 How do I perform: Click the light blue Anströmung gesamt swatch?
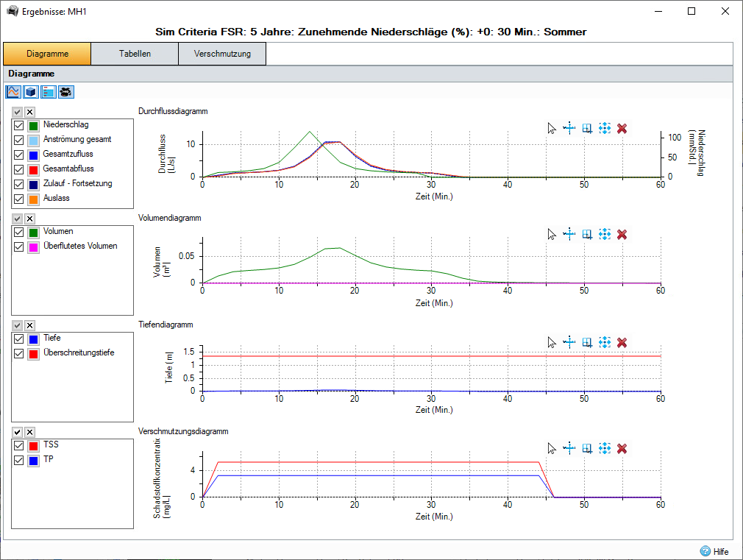tap(33, 141)
